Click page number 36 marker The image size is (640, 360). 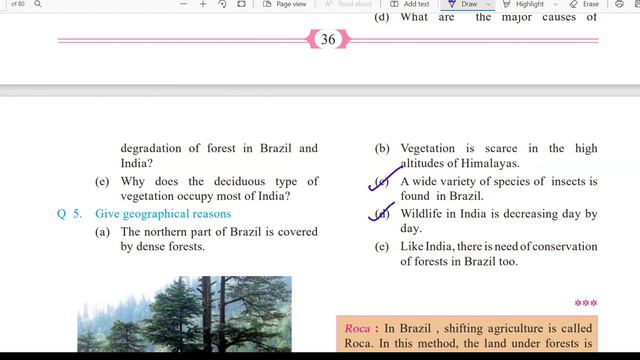(x=328, y=40)
